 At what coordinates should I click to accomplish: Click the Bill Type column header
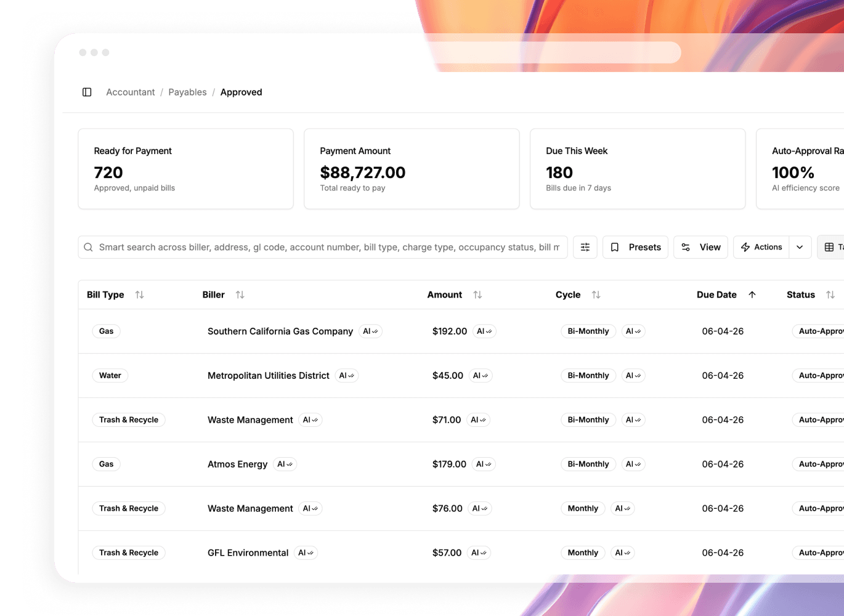(105, 295)
